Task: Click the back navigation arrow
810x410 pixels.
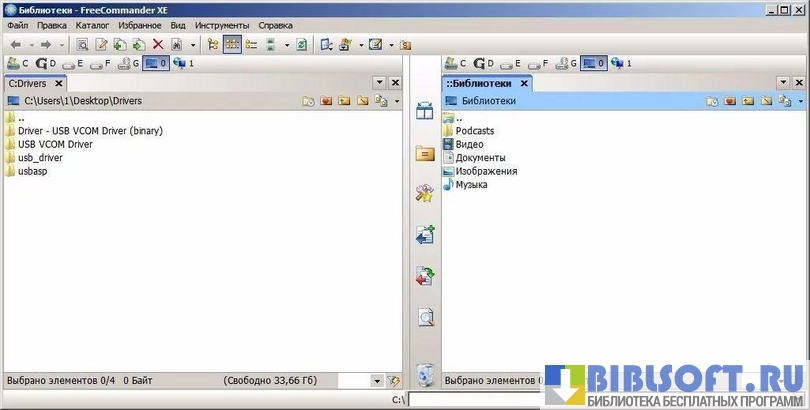Action: (16, 44)
